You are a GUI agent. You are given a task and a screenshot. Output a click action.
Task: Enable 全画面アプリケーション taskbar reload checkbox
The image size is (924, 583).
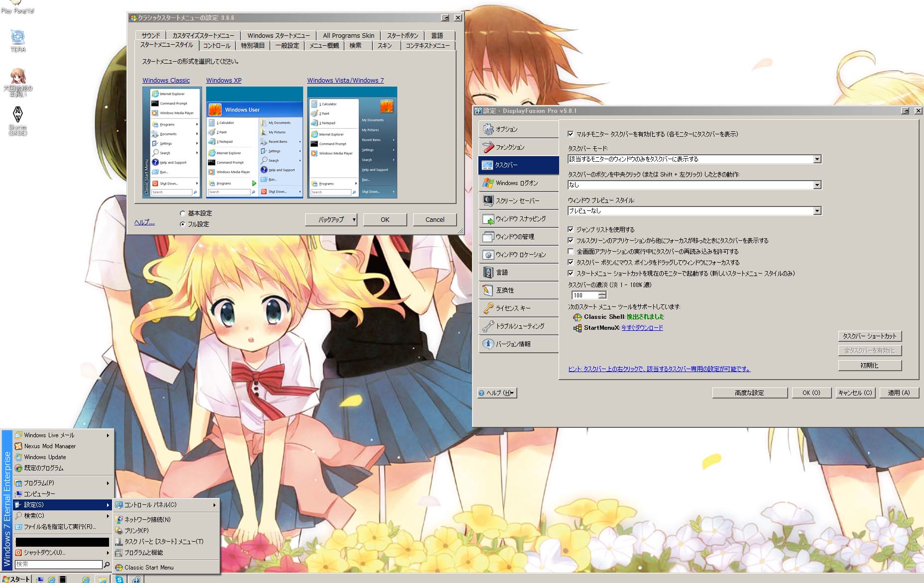tap(571, 252)
